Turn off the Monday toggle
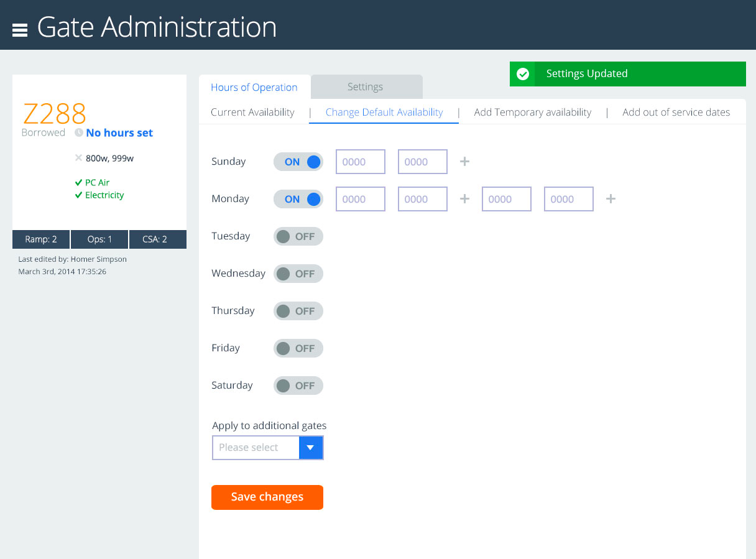This screenshot has width=756, height=559. (298, 199)
